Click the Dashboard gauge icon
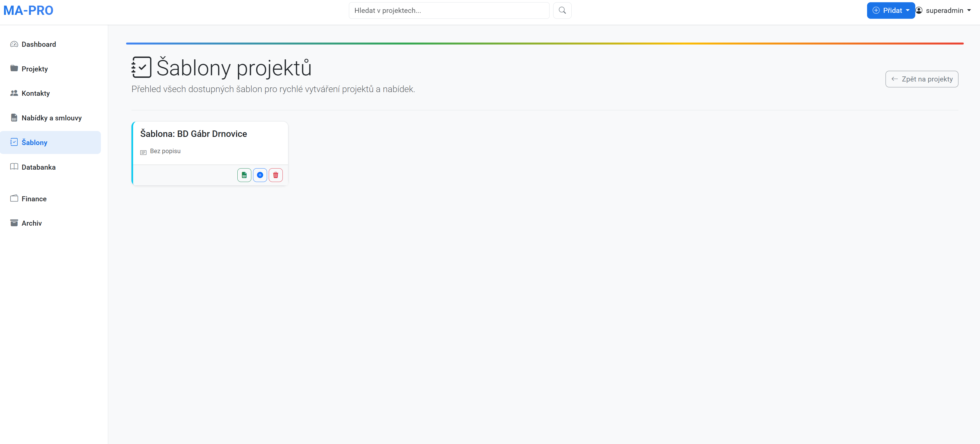Image resolution: width=980 pixels, height=444 pixels. [14, 44]
